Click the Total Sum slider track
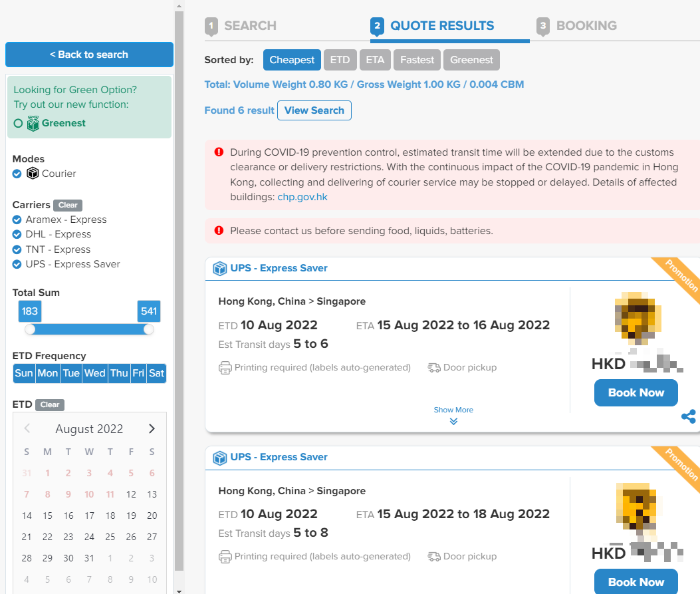Image resolution: width=700 pixels, height=594 pixels. (x=89, y=330)
